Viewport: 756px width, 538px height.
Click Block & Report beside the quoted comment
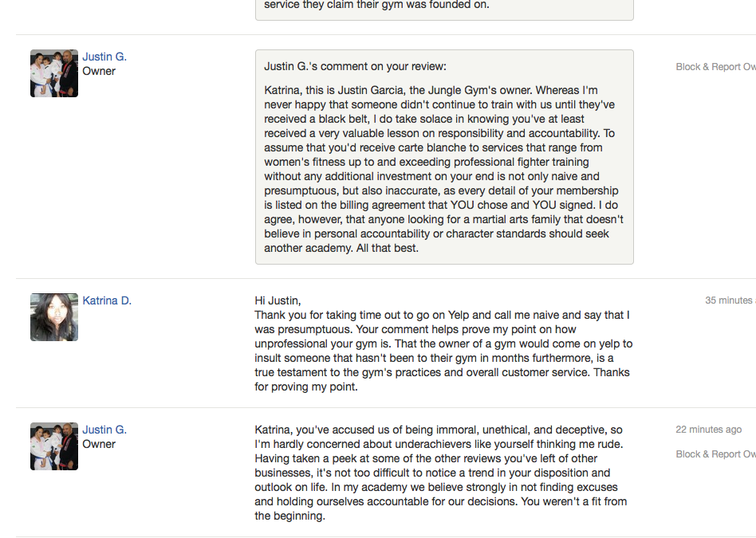coord(715,67)
